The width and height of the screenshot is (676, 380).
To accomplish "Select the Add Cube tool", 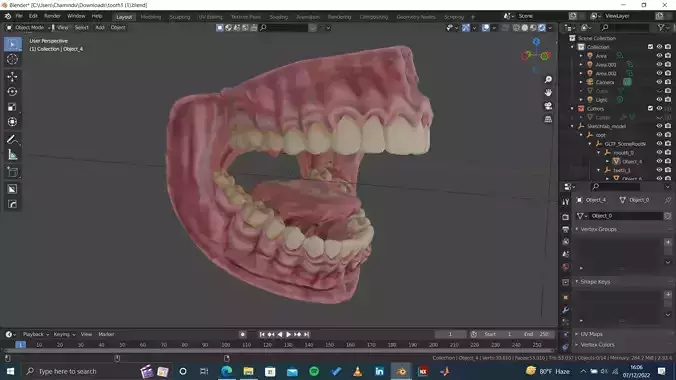I will pos(12,172).
